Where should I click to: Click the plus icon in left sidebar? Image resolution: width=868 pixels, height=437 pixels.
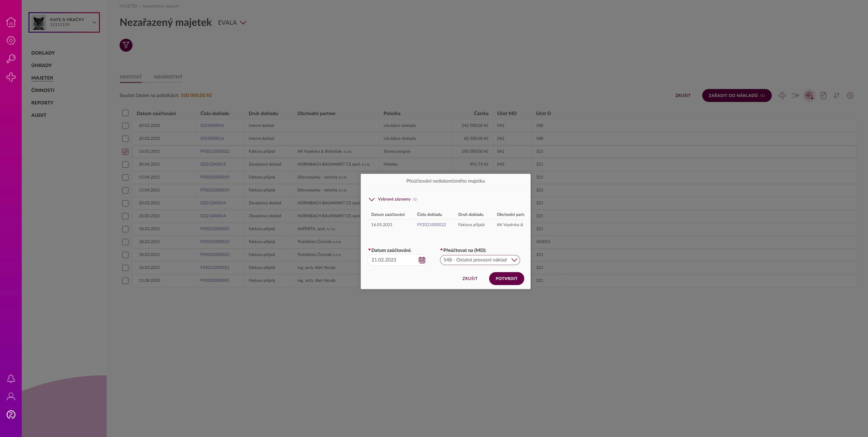tap(11, 77)
